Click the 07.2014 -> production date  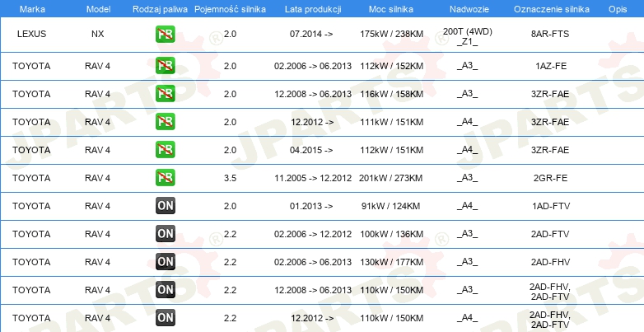coord(311,34)
